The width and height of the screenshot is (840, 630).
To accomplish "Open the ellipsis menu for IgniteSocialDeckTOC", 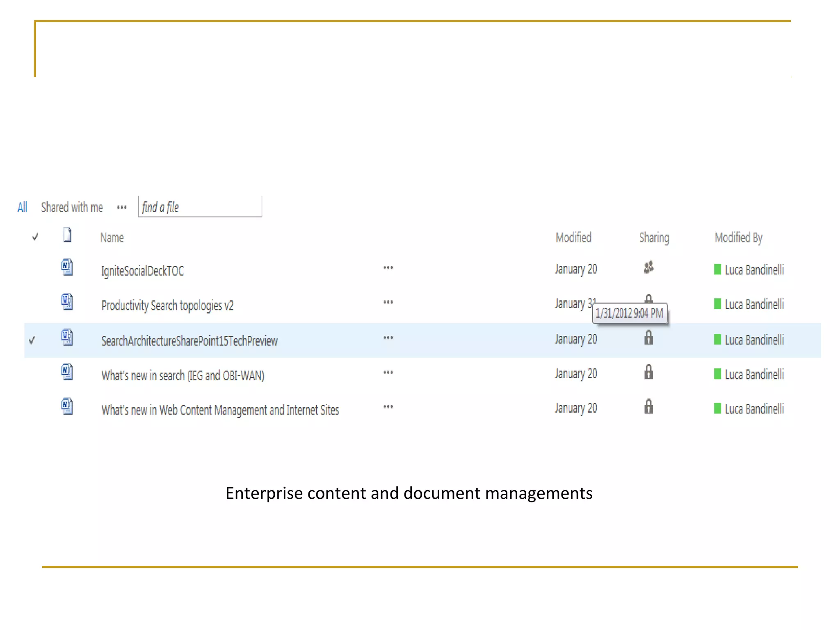I will pyautogui.click(x=388, y=268).
